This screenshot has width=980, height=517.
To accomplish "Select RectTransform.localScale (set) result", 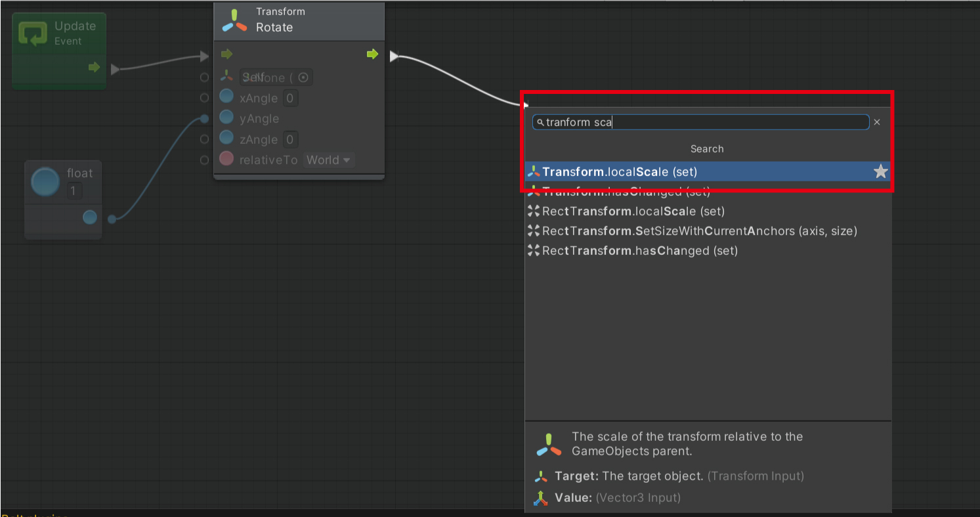I will (633, 212).
